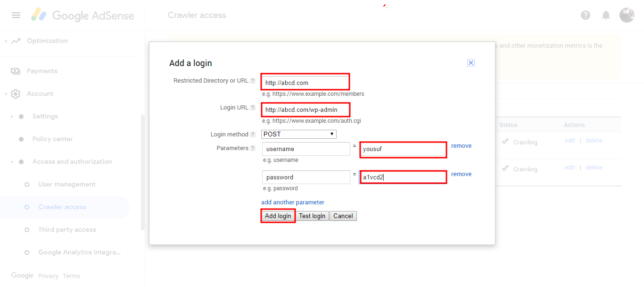Screen dimensions: 644x287
Task: Open the help question mark icon
Action: [586, 15]
